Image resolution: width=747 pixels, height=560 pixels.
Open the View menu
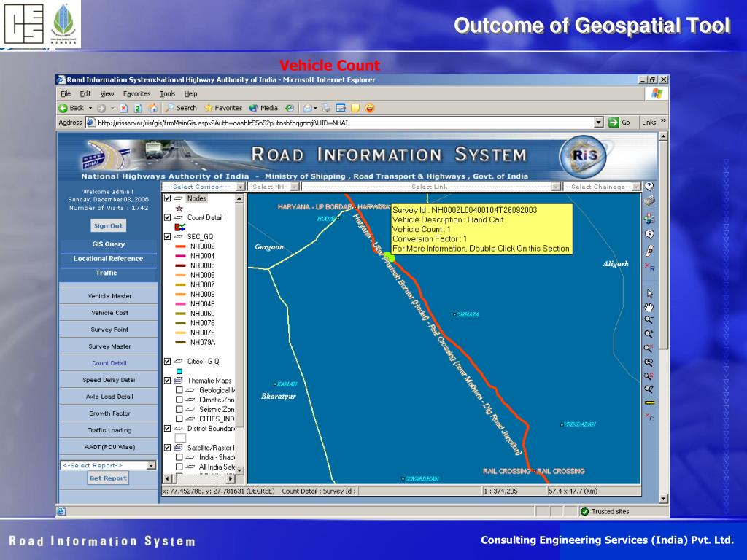tap(107, 94)
